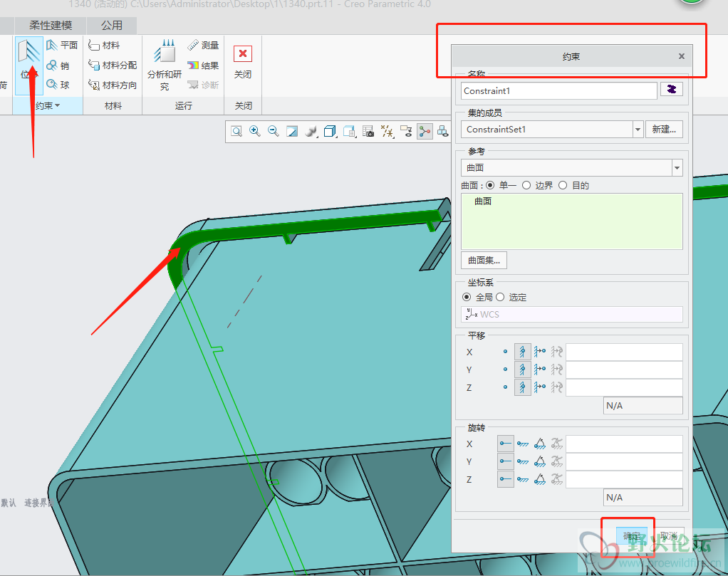728x576 pixels.
Task: Click the rotation X value field
Action: (625, 444)
